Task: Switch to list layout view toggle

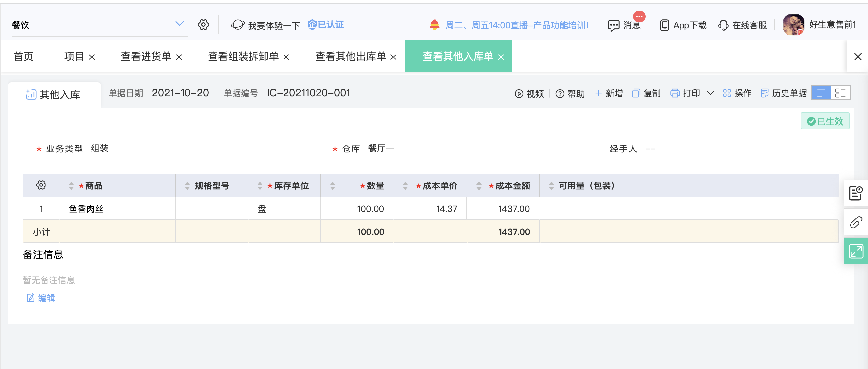Action: pos(821,93)
